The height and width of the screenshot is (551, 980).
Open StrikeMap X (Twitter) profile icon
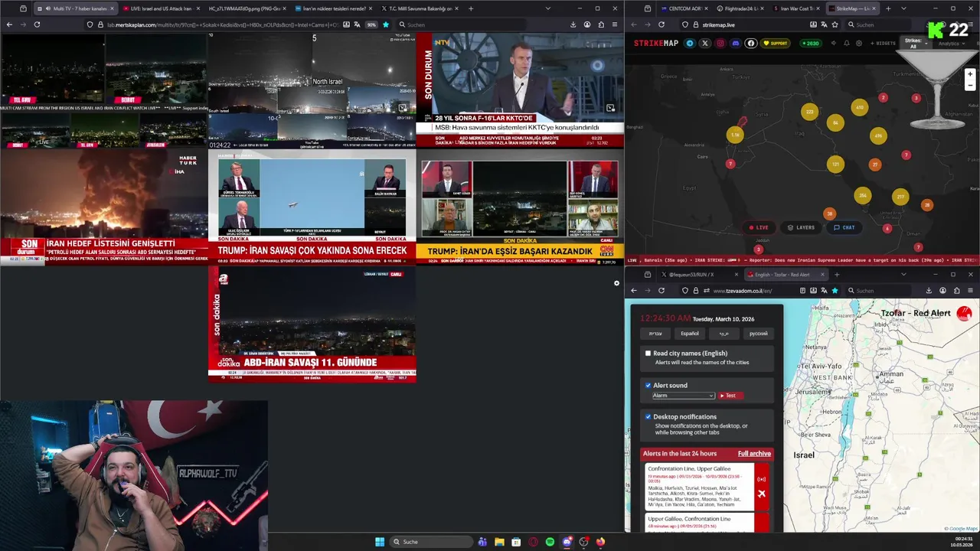[x=704, y=44]
